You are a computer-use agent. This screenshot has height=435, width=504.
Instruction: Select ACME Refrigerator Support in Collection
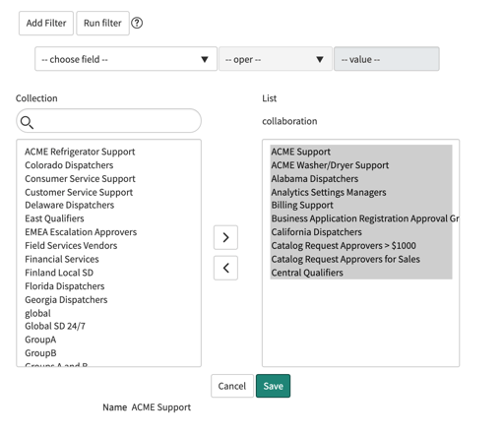[80, 152]
